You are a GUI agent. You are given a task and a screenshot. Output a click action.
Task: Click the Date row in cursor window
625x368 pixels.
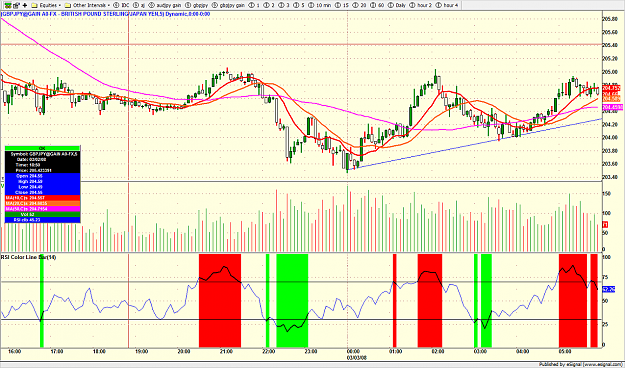(42, 159)
